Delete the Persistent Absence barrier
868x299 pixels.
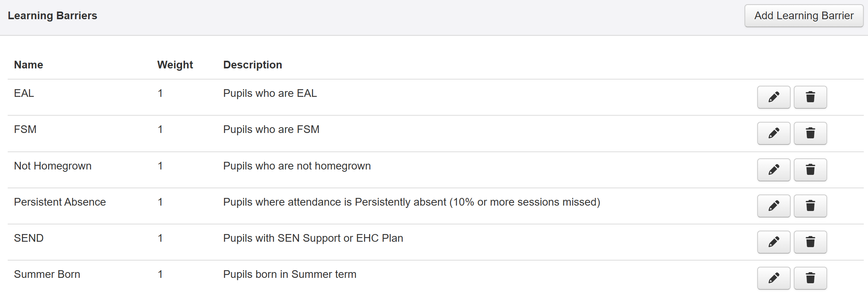(810, 206)
